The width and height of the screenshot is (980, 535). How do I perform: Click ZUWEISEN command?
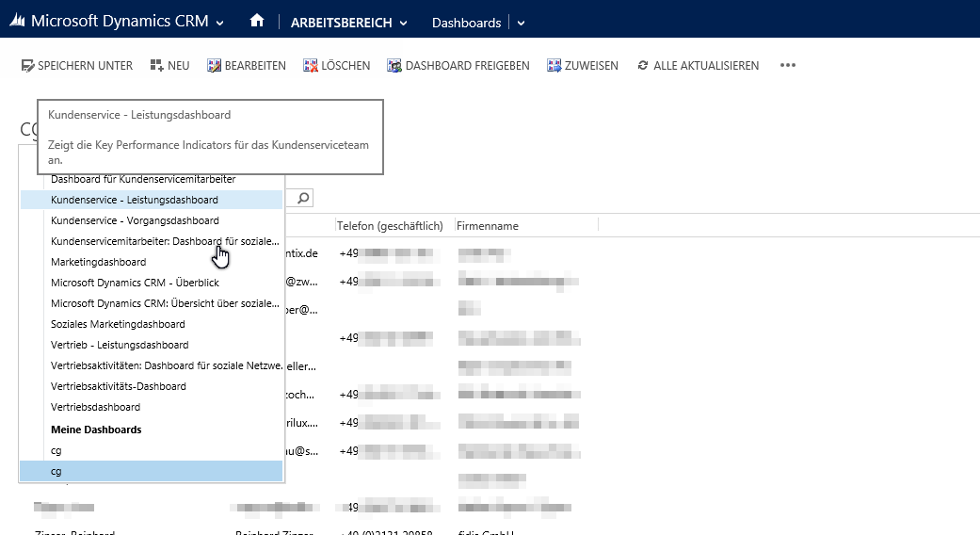click(x=583, y=66)
